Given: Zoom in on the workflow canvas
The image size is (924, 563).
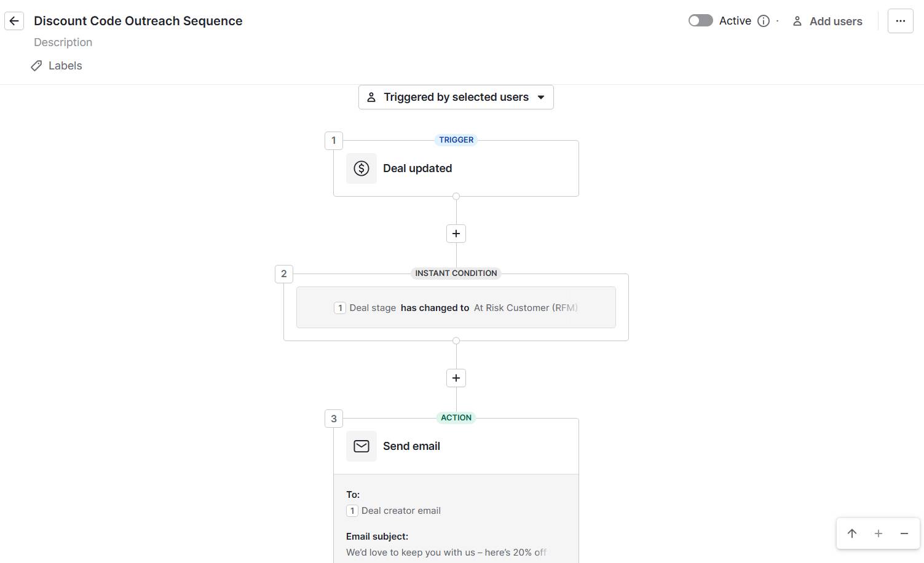Looking at the screenshot, I should 878,533.
